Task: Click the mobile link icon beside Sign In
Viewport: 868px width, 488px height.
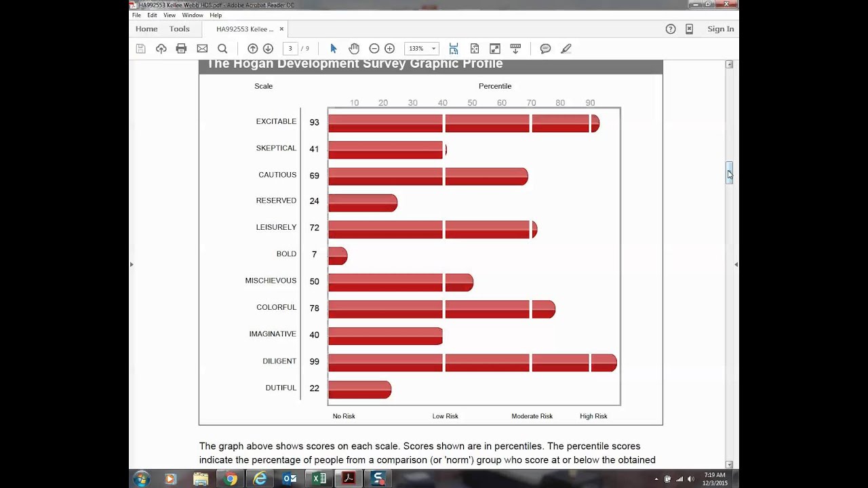Action: click(x=689, y=28)
